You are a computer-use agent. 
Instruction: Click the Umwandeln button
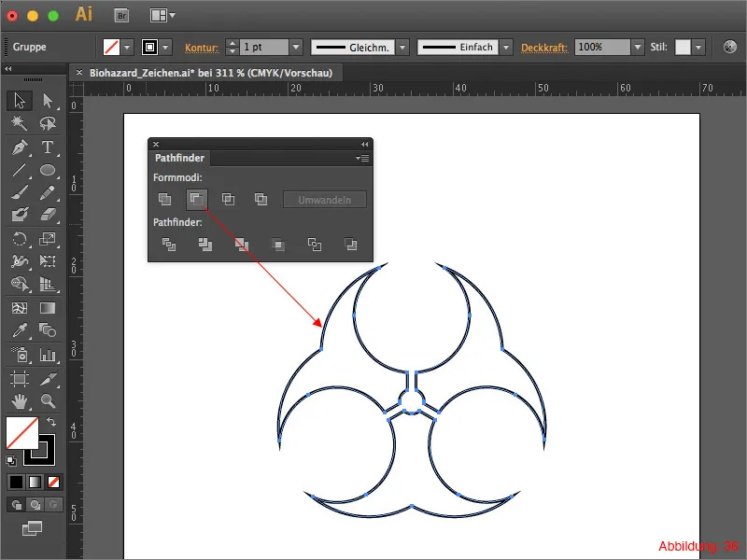pyautogui.click(x=325, y=200)
